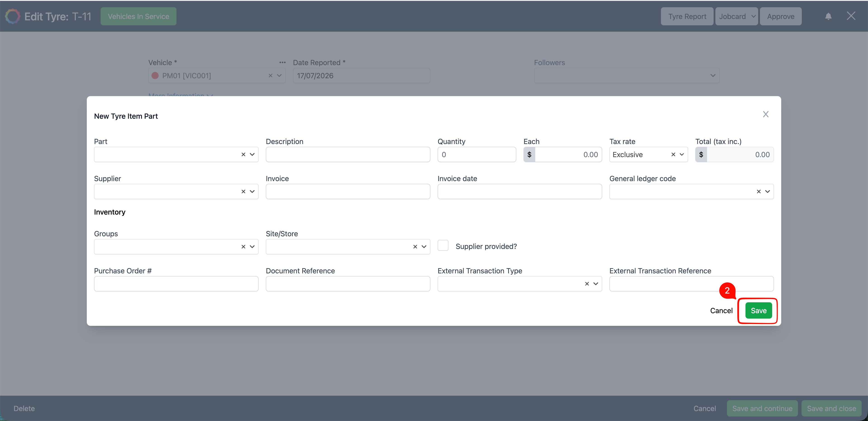Open the Supplier dropdown
The width and height of the screenshot is (868, 421).
(x=252, y=192)
